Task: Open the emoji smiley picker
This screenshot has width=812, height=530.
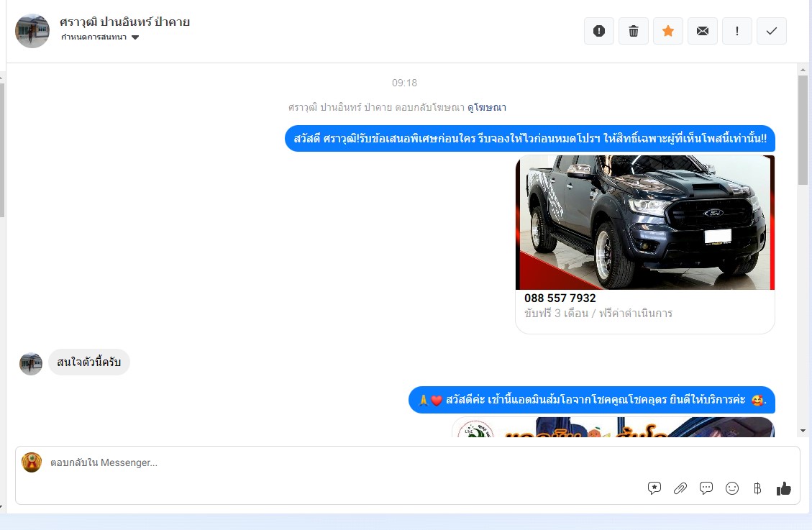Action: [x=732, y=488]
